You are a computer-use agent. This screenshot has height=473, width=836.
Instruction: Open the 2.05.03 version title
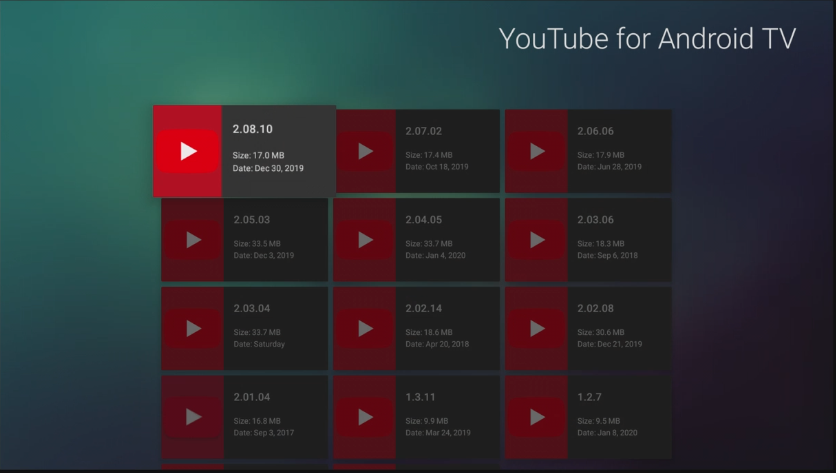click(x=252, y=219)
